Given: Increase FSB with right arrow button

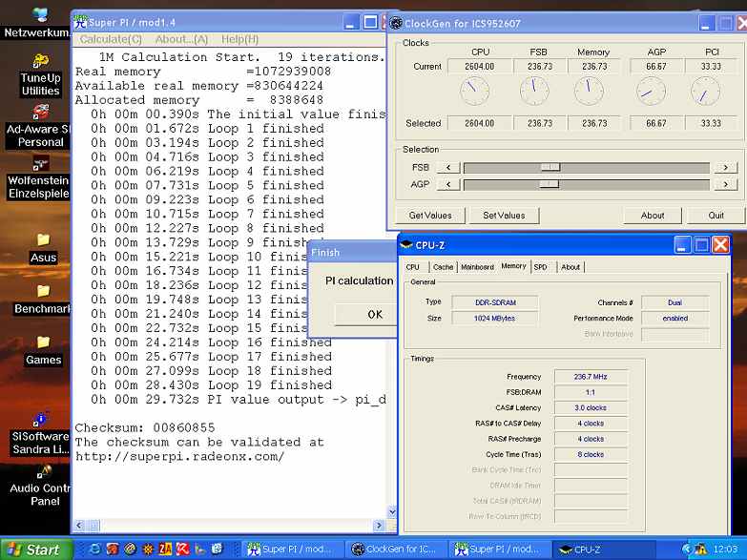Looking at the screenshot, I should [726, 167].
